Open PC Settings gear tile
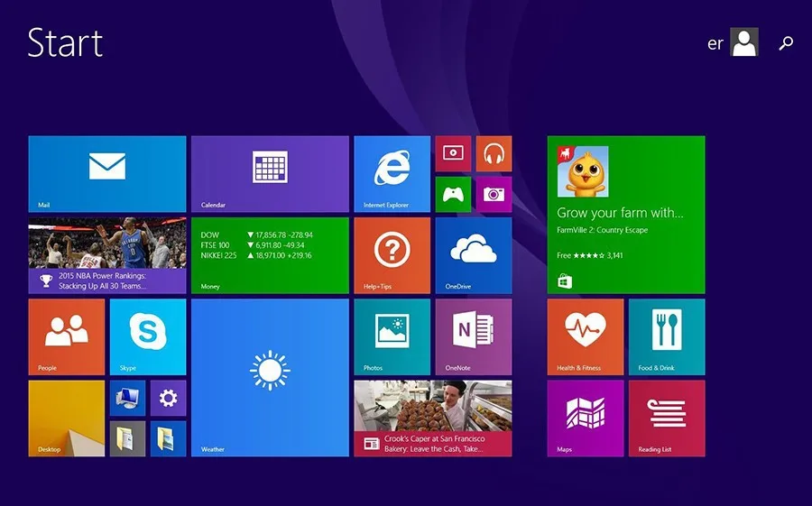Image resolution: width=812 pixels, height=506 pixels. click(168, 398)
